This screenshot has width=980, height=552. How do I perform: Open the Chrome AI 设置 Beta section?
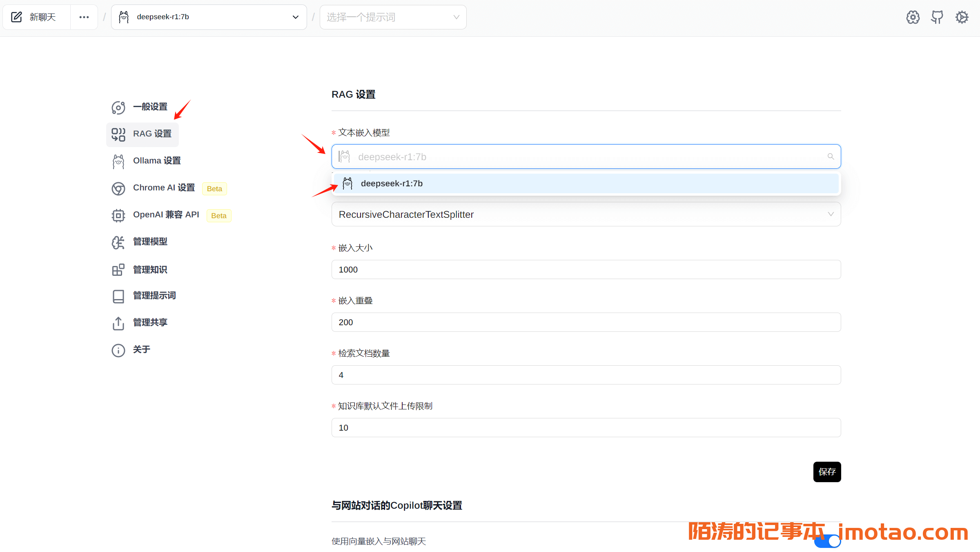click(x=164, y=188)
